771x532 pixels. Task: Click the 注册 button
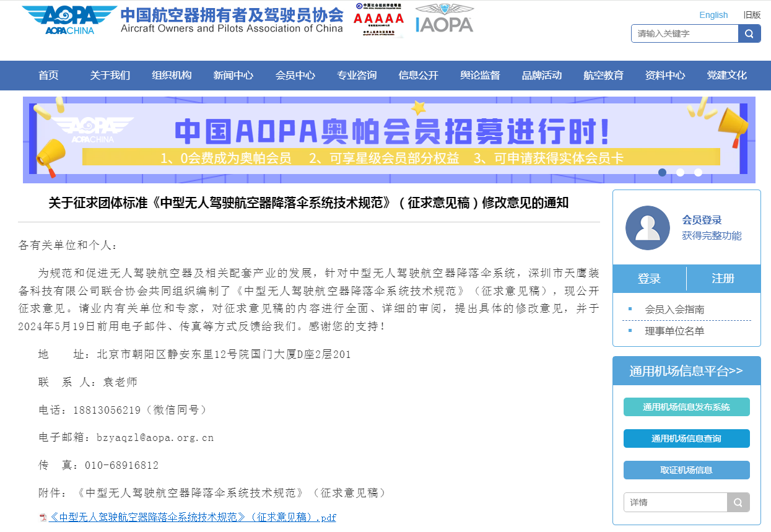pos(723,279)
